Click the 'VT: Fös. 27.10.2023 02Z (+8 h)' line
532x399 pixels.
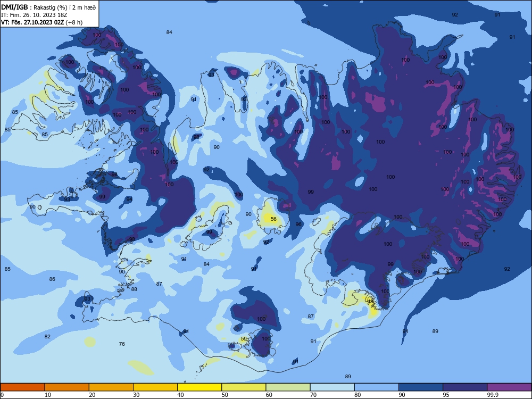click(x=41, y=22)
